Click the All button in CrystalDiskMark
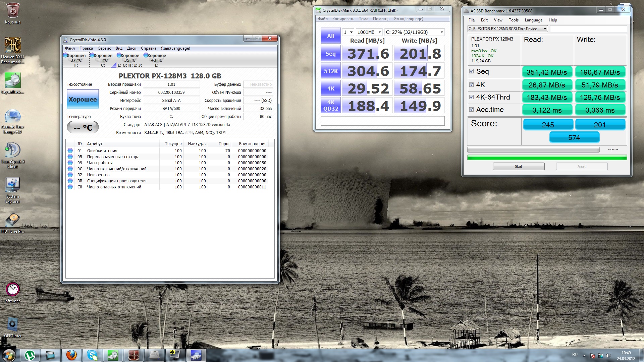Image resolution: width=644 pixels, height=362 pixels. [330, 36]
